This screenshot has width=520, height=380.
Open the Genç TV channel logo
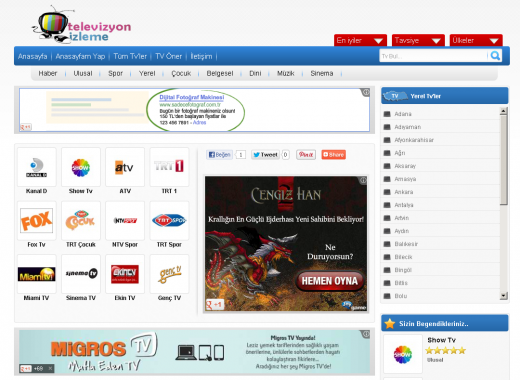click(169, 274)
